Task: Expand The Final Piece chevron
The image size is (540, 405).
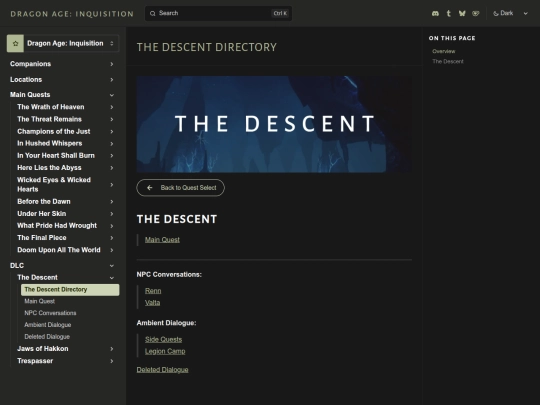Action: click(x=112, y=238)
